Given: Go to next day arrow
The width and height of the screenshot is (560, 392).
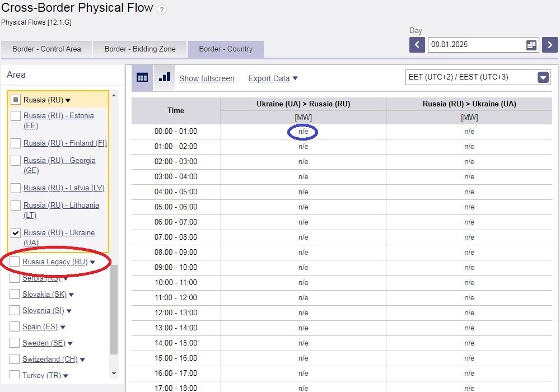Looking at the screenshot, I should click(x=550, y=45).
